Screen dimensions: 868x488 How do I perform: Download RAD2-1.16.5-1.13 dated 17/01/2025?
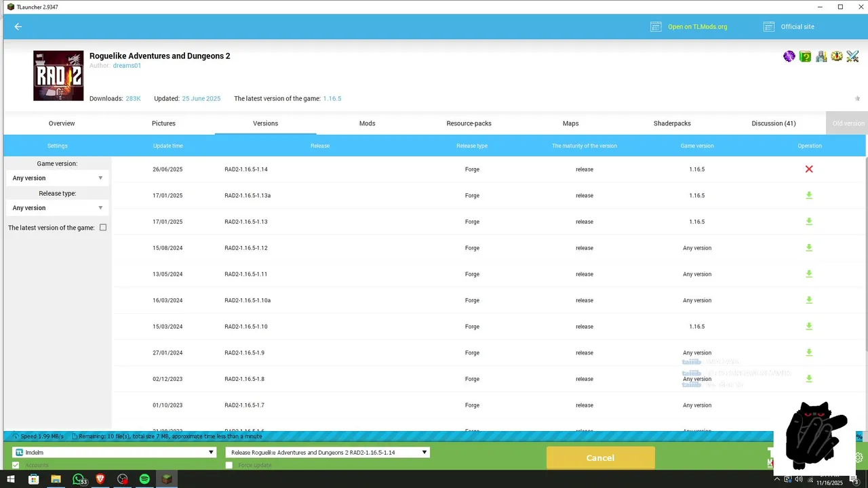pos(809,222)
